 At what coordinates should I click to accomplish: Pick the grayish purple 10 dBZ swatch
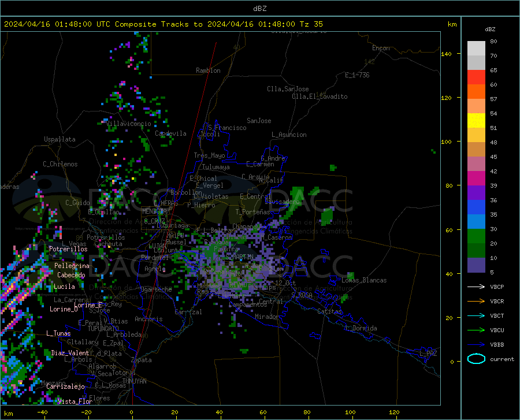tap(476, 265)
